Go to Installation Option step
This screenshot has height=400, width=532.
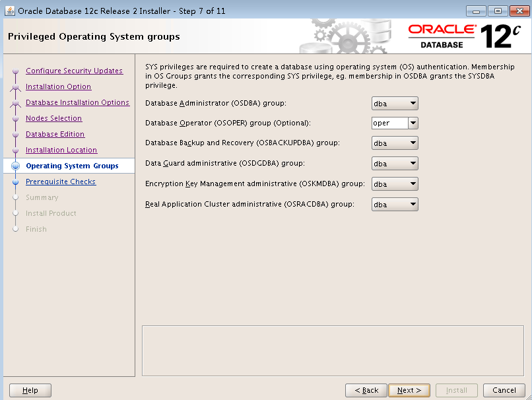[58, 86]
